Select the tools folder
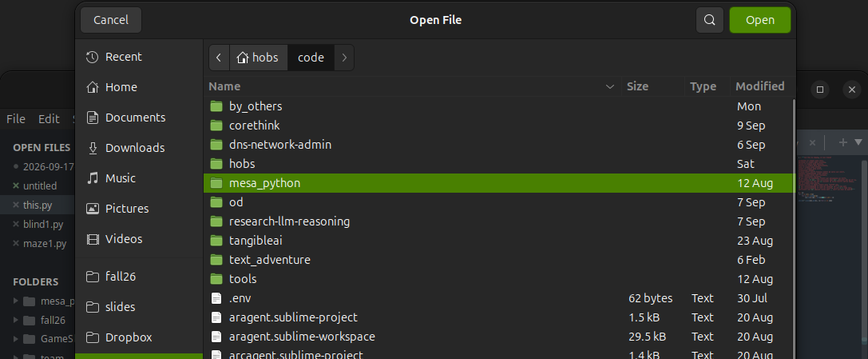Screen dimensions: 868x359 499,279
